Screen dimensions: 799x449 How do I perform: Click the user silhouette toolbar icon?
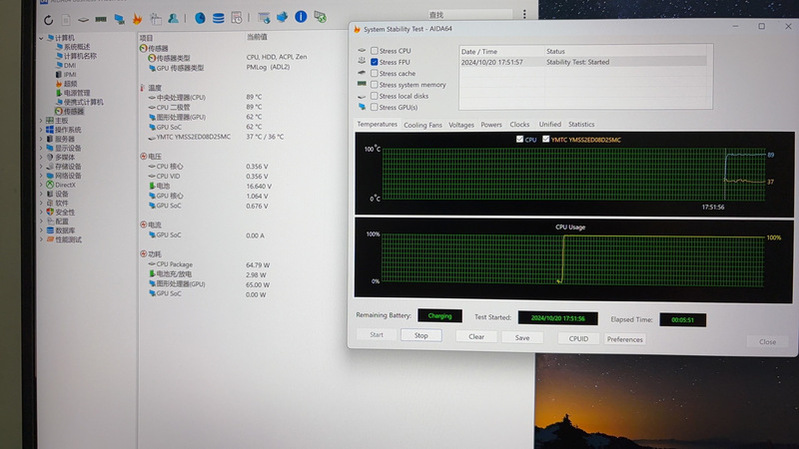[173, 18]
